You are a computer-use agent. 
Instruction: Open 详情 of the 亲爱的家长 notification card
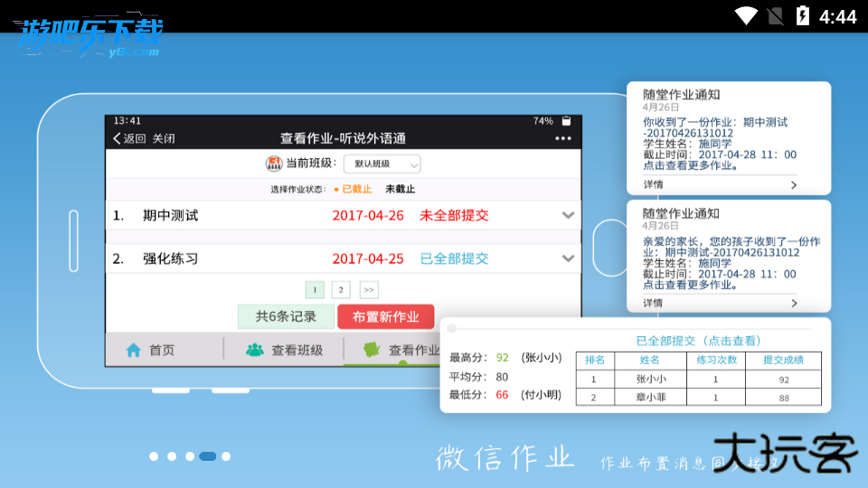[x=653, y=304]
